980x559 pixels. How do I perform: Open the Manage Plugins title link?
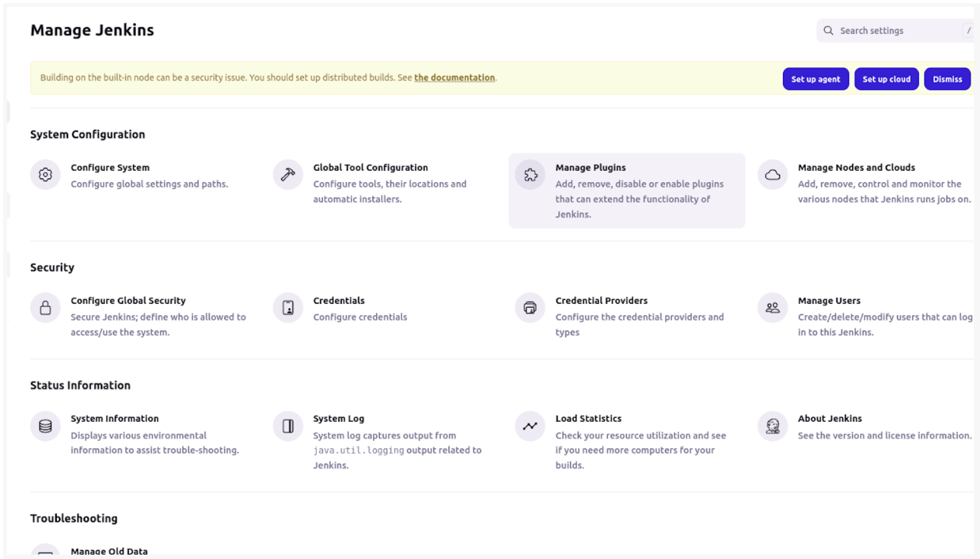pos(590,168)
